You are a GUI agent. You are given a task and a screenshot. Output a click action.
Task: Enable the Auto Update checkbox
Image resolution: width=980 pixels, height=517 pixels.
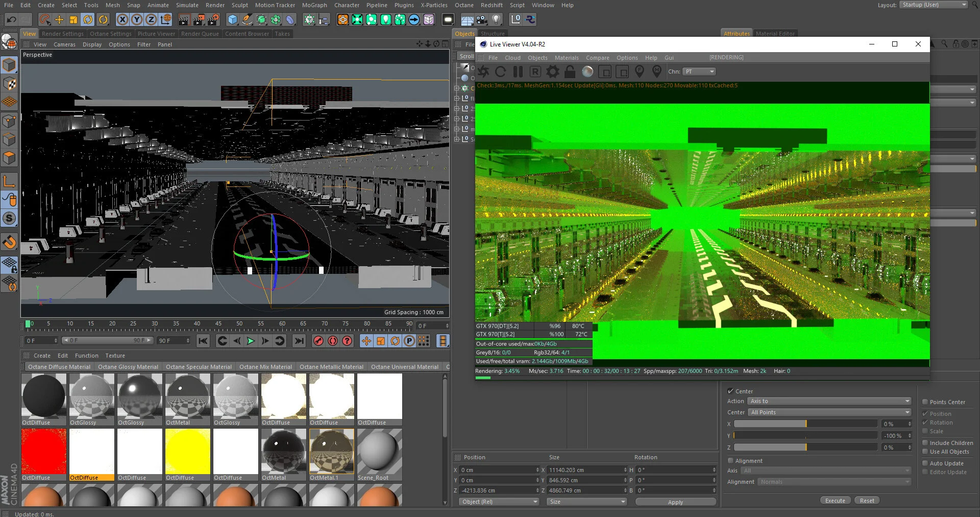(x=925, y=463)
